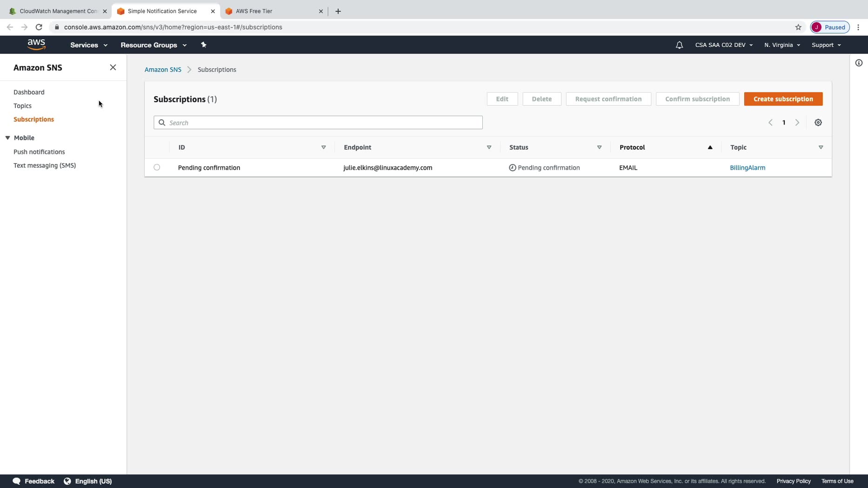Sort by the Endpoint column arrow

pos(489,147)
